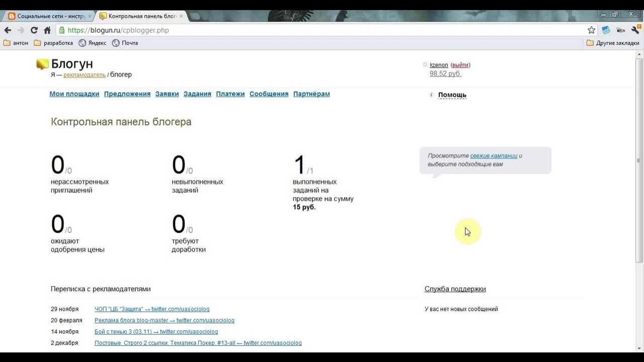Screen dimensions: 644x362
Task: Click the info icon beside Помощь
Action: pyautogui.click(x=431, y=95)
